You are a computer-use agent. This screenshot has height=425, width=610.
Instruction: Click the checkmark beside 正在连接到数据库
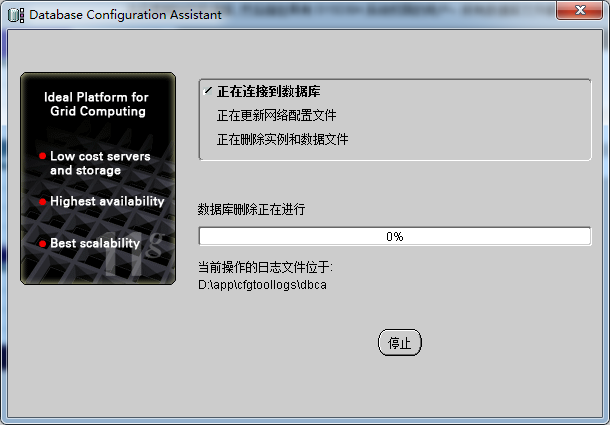coord(208,91)
